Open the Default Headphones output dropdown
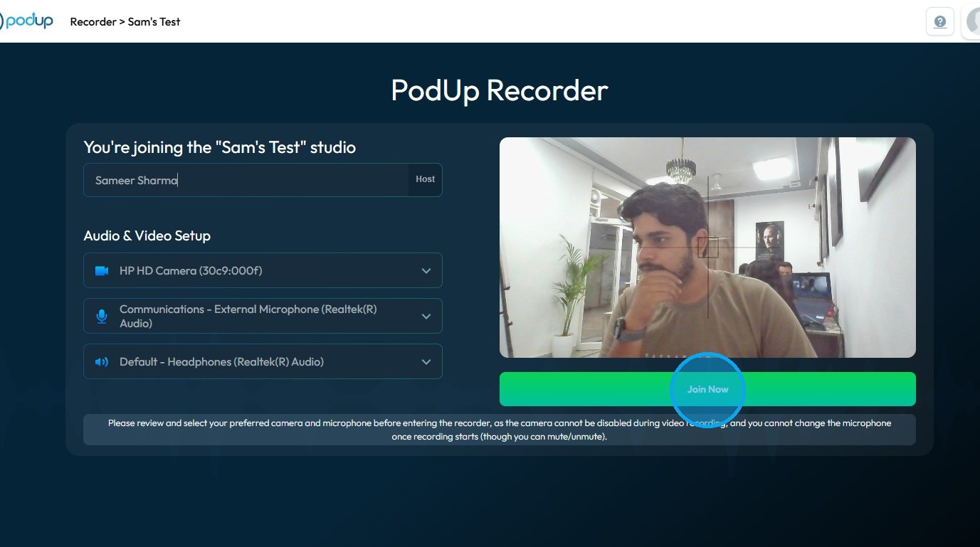980x547 pixels. [263, 361]
